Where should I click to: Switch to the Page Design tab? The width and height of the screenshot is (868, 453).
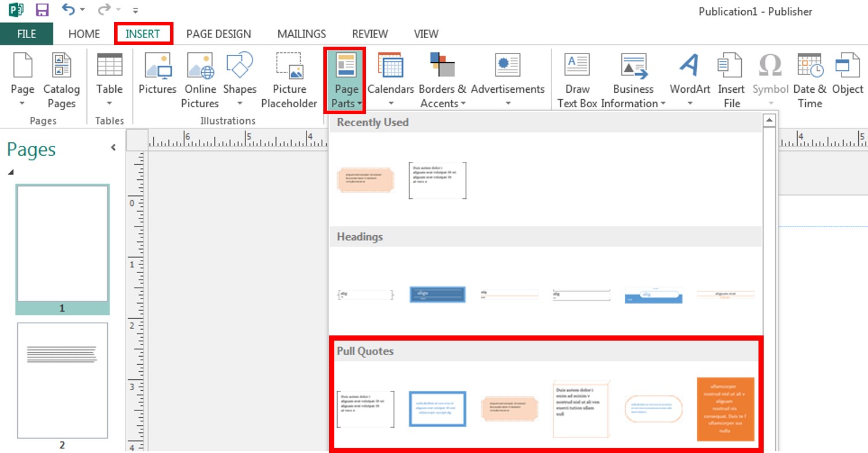[218, 34]
